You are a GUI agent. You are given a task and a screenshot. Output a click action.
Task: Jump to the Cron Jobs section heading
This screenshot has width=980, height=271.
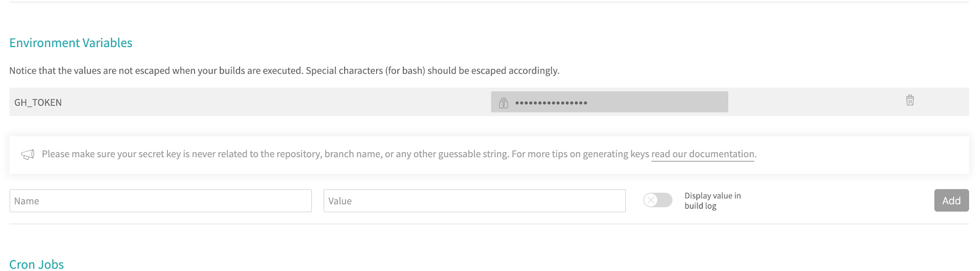pos(37,264)
